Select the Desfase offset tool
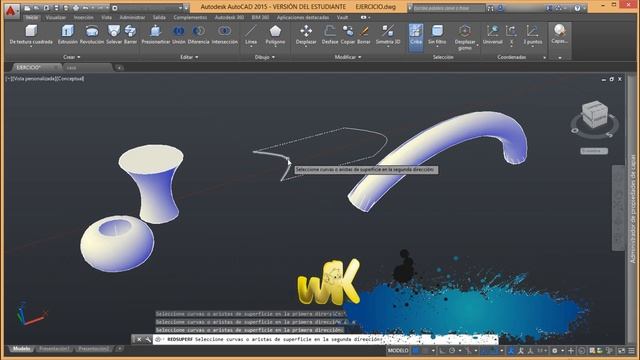Screen dimensions: 640x360 point(330,34)
